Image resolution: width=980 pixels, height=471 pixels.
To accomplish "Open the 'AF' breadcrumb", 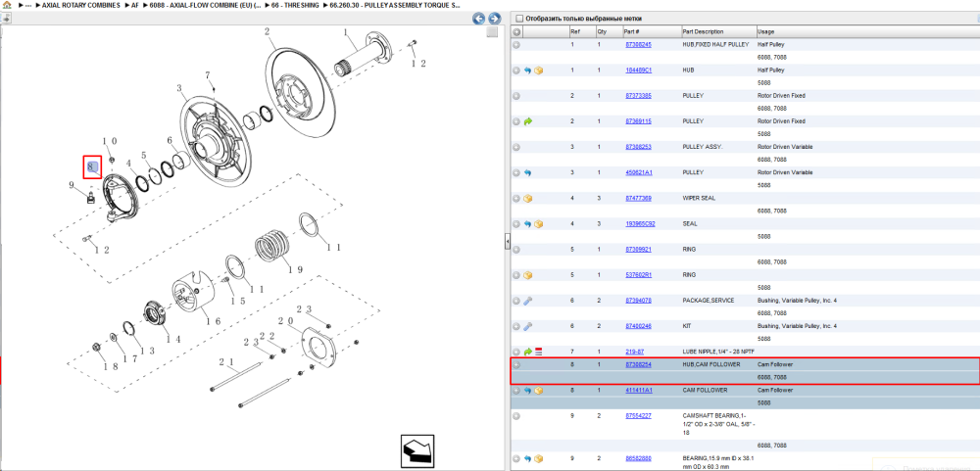I will coord(135,5).
